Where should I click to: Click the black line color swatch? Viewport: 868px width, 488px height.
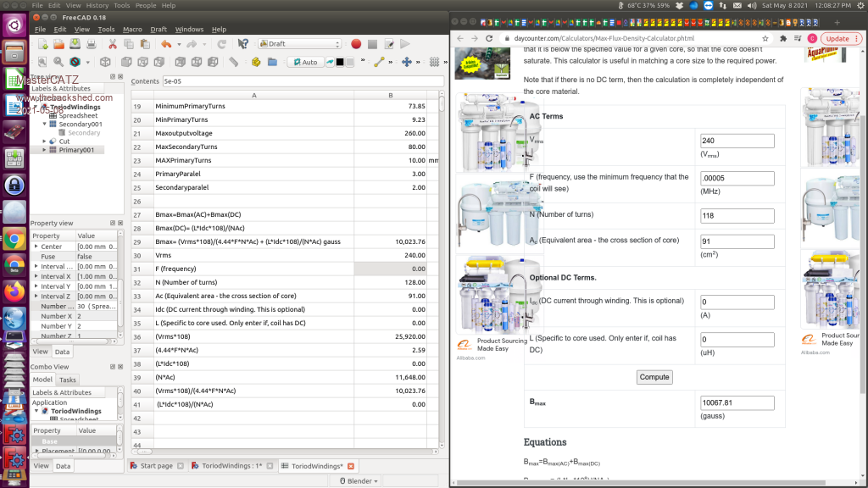pyautogui.click(x=340, y=62)
